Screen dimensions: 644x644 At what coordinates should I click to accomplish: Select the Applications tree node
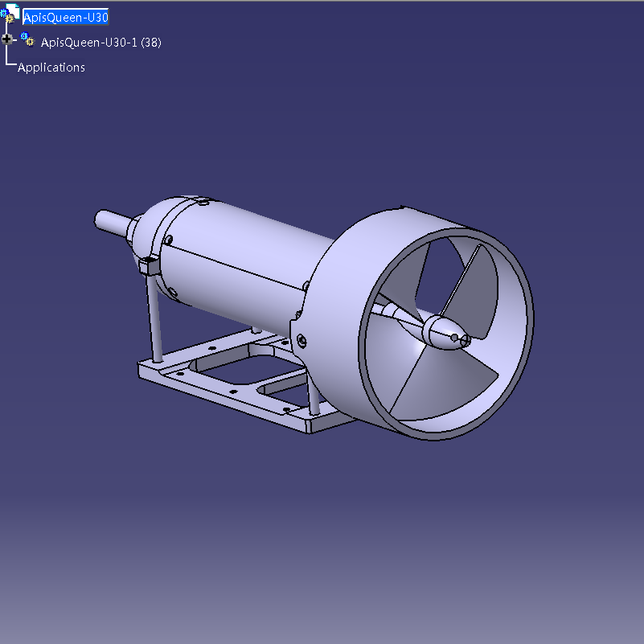51,68
